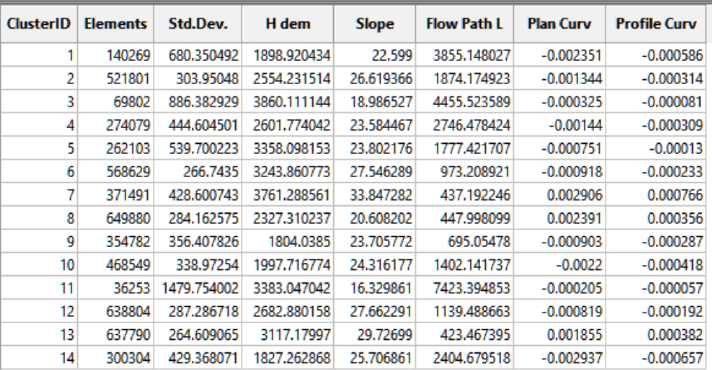Select Std.Dev. value 1479.754002
712x370 pixels.
coord(198,288)
